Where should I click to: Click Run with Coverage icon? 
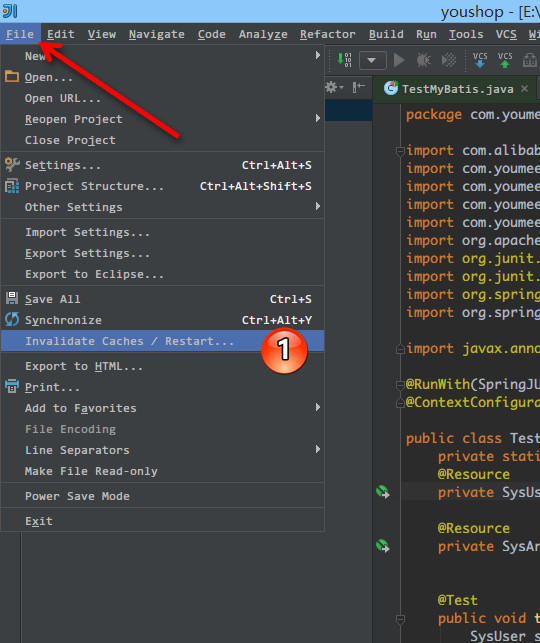pos(449,60)
